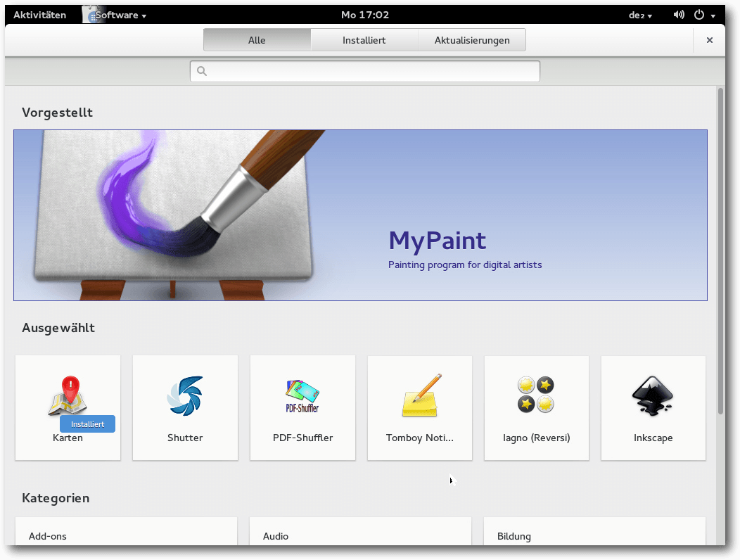Viewport: 740px width, 560px height.
Task: Focus the software search field
Action: tap(365, 71)
